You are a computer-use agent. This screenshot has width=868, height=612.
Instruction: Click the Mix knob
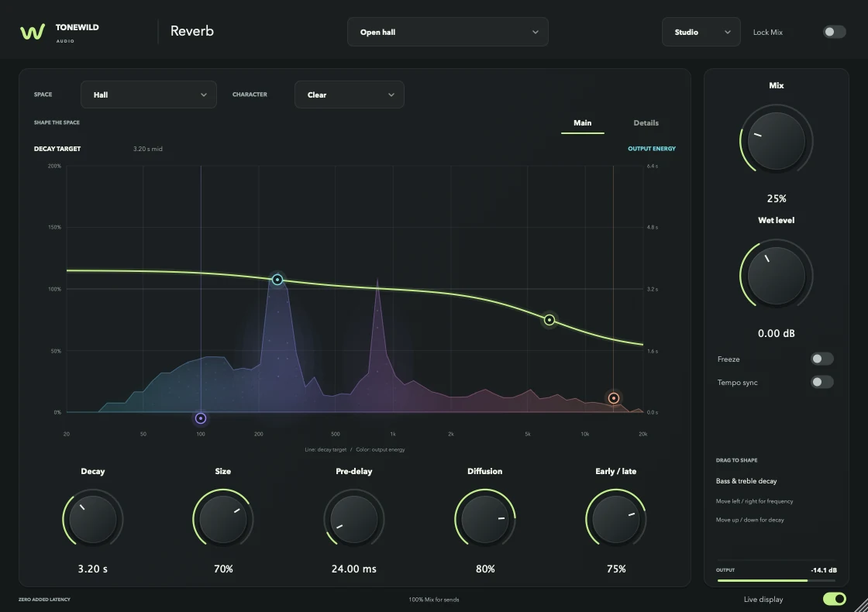coord(776,140)
